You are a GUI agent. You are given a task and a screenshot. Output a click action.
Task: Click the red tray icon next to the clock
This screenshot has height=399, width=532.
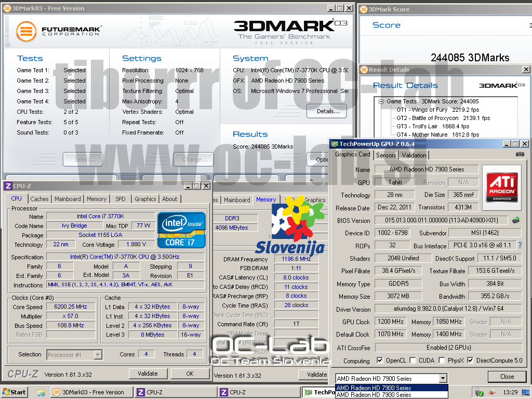[492, 393]
